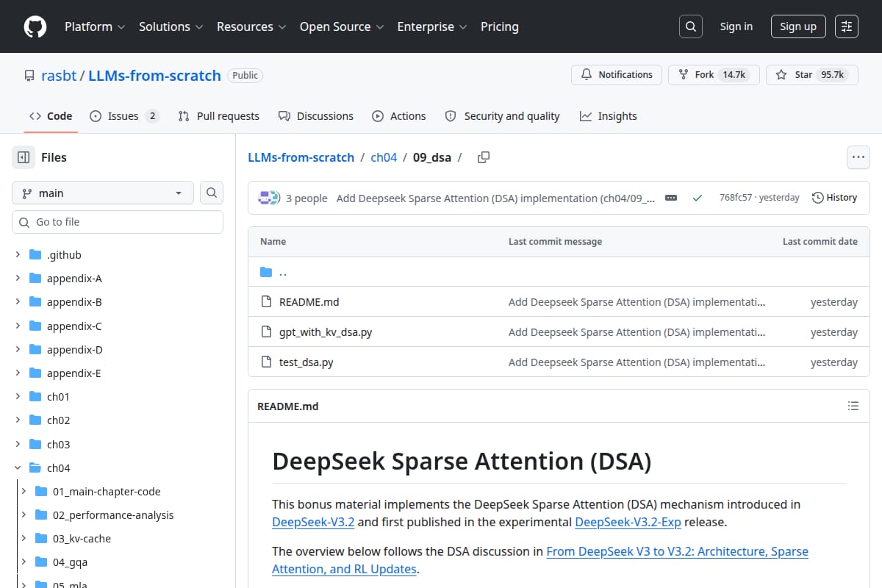Click the .github folder icon
The height and width of the screenshot is (588, 882).
pos(35,255)
